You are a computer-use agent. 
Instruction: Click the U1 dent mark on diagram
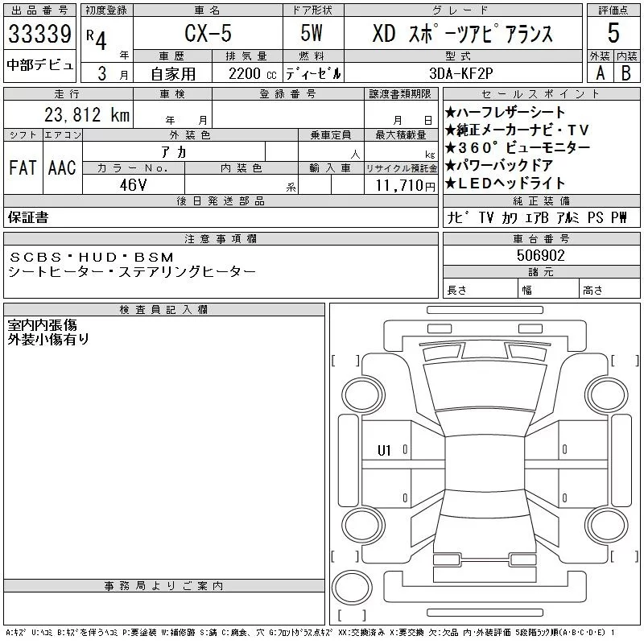tap(384, 451)
